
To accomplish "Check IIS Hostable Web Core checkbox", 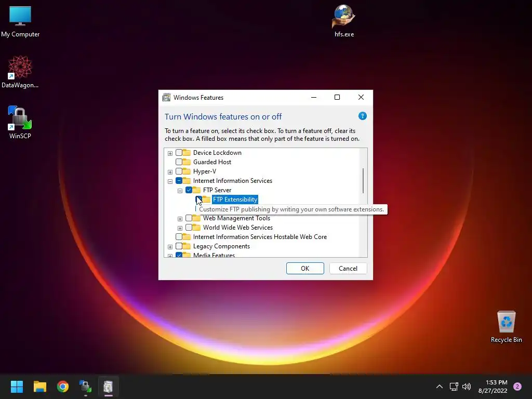I will pos(179,237).
